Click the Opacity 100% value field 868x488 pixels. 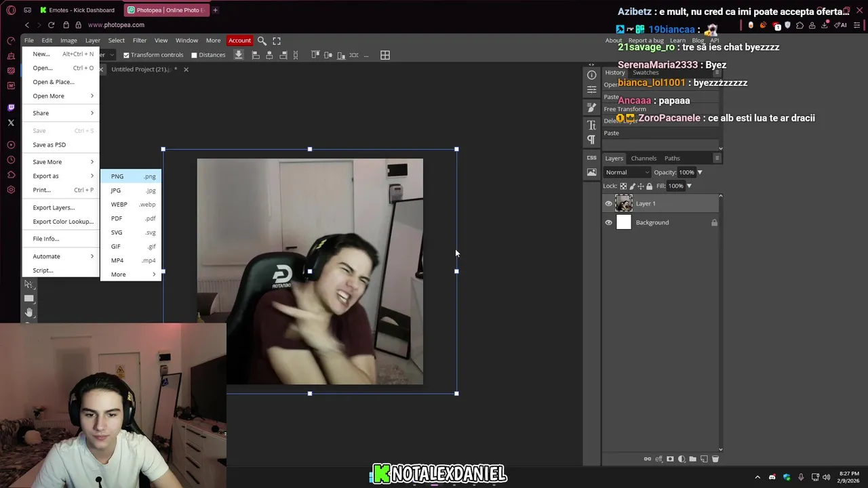tap(686, 172)
